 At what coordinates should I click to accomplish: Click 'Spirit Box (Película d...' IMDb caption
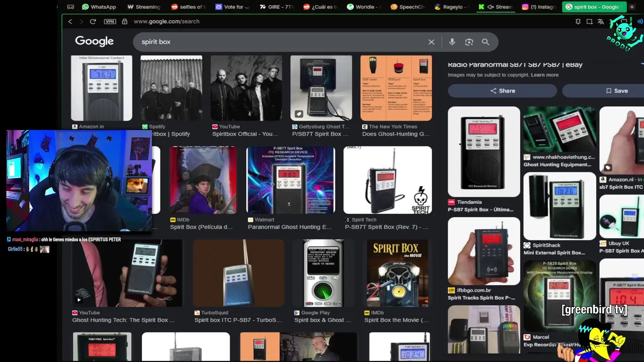201,227
